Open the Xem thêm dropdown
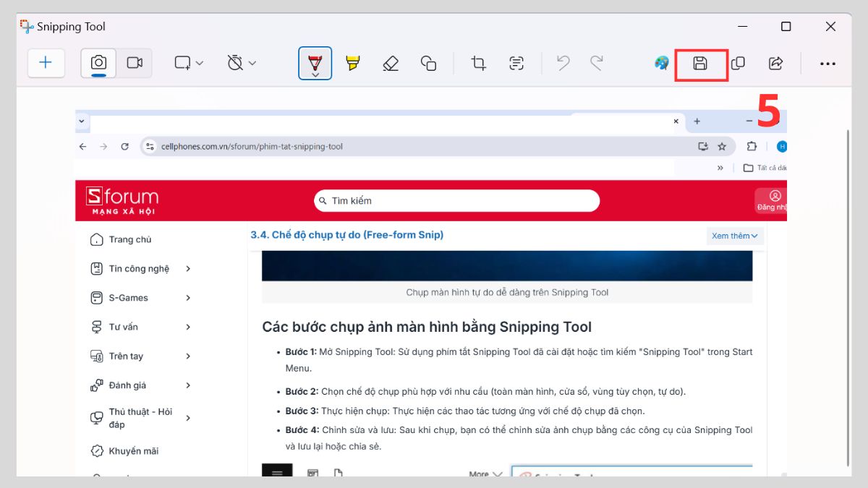This screenshot has height=488, width=868. point(735,236)
